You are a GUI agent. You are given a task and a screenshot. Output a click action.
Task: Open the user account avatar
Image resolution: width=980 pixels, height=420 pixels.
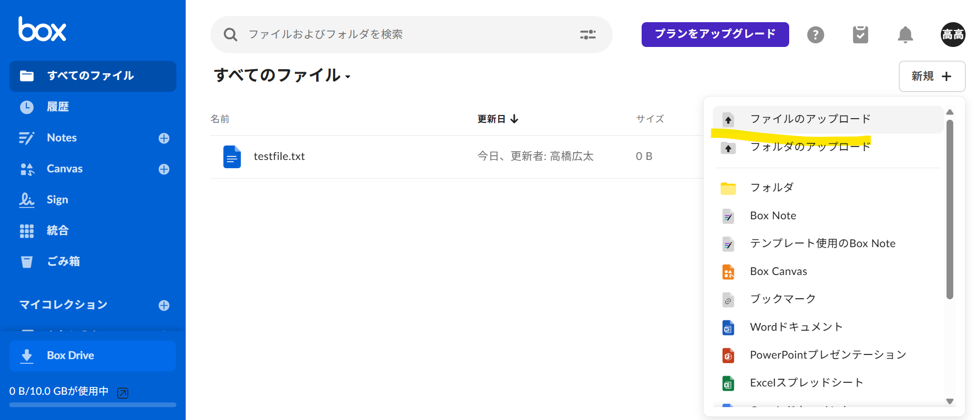953,35
